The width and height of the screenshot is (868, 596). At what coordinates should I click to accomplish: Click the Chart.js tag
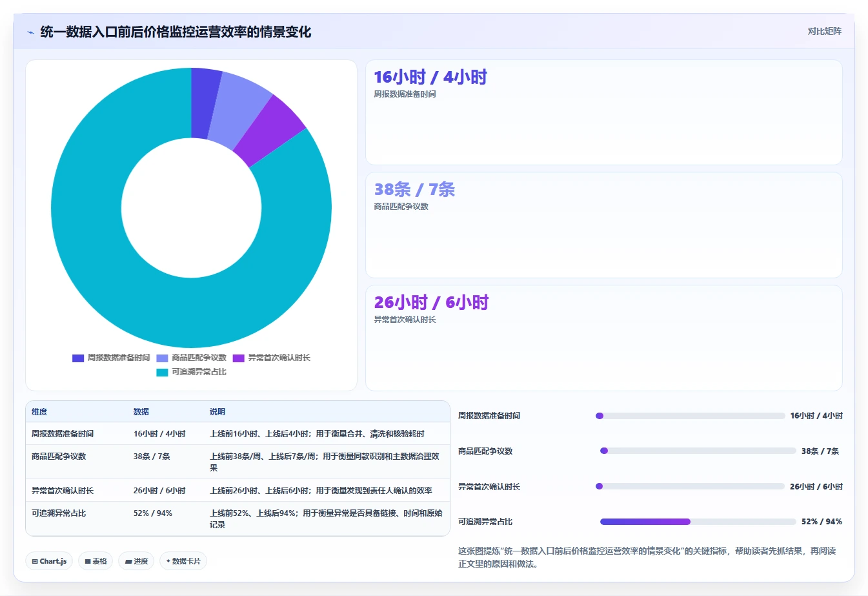point(49,561)
